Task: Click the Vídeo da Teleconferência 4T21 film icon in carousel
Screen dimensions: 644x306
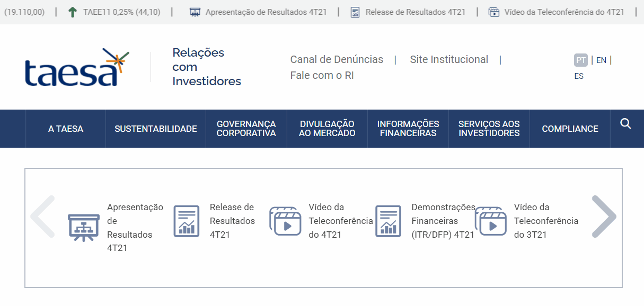Action: pos(285,221)
